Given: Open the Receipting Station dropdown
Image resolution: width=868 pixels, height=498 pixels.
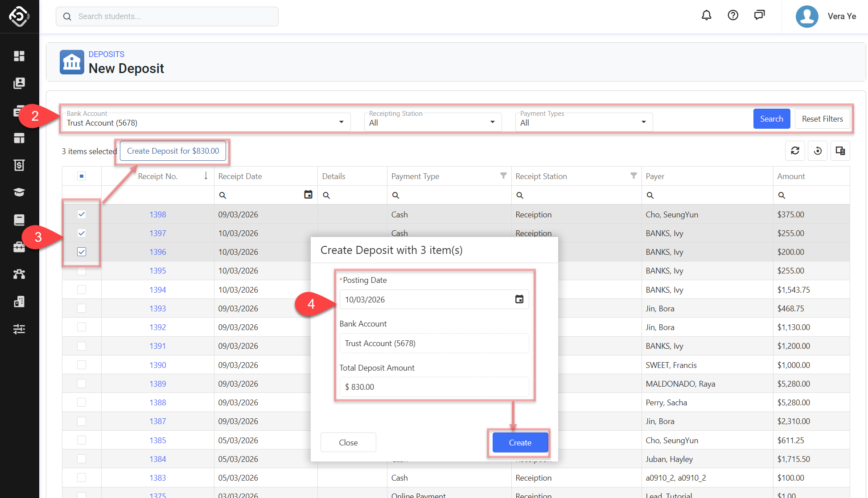Looking at the screenshot, I should 492,122.
